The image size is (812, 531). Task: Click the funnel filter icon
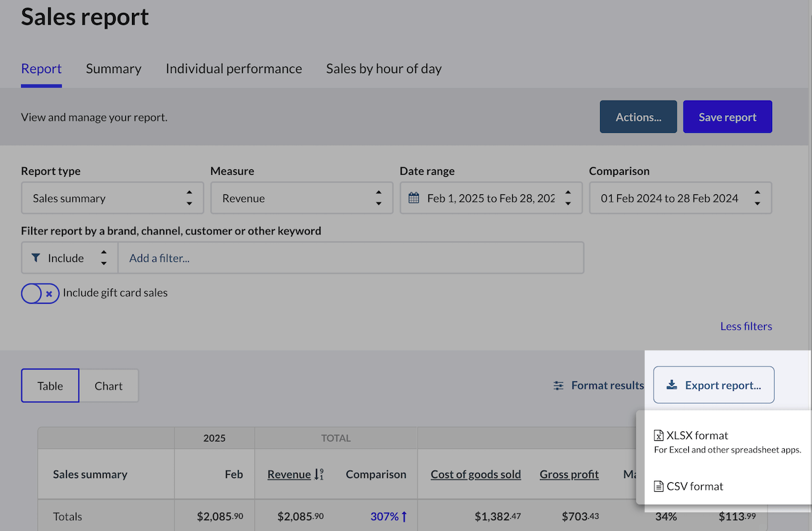tap(36, 258)
